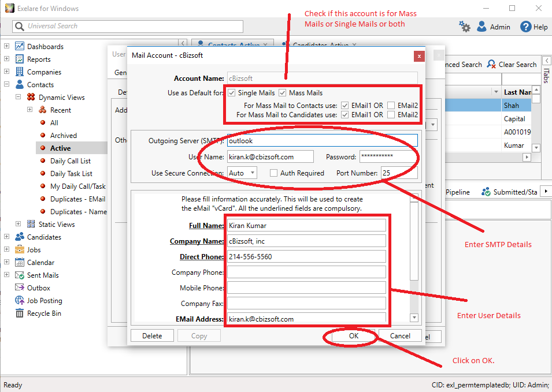Click the Clear Search button
This screenshot has height=392, width=552.
(x=512, y=64)
